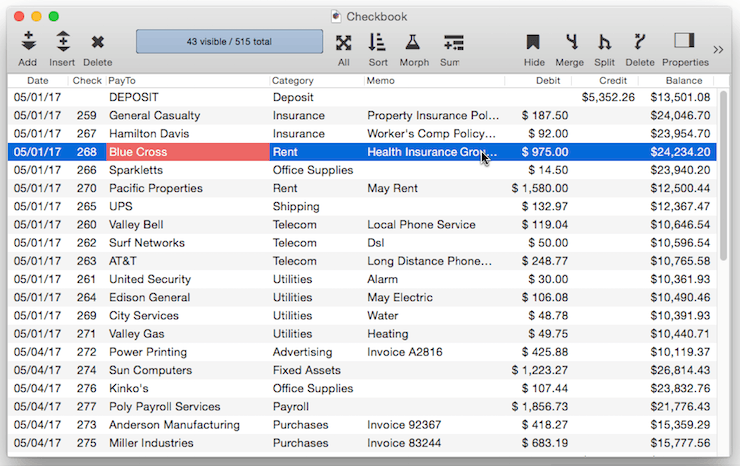740x466 pixels.
Task: Select All records icon
Action: 344,42
